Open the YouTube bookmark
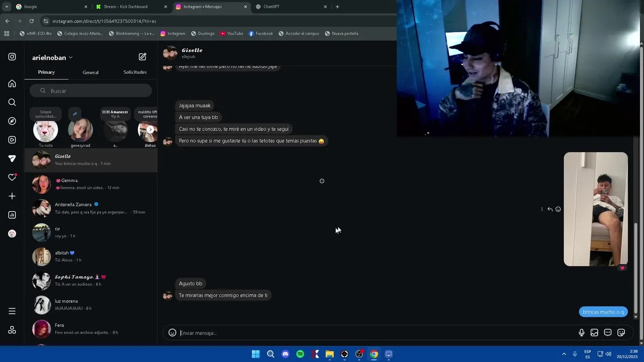Image resolution: width=644 pixels, height=362 pixels. [x=231, y=34]
